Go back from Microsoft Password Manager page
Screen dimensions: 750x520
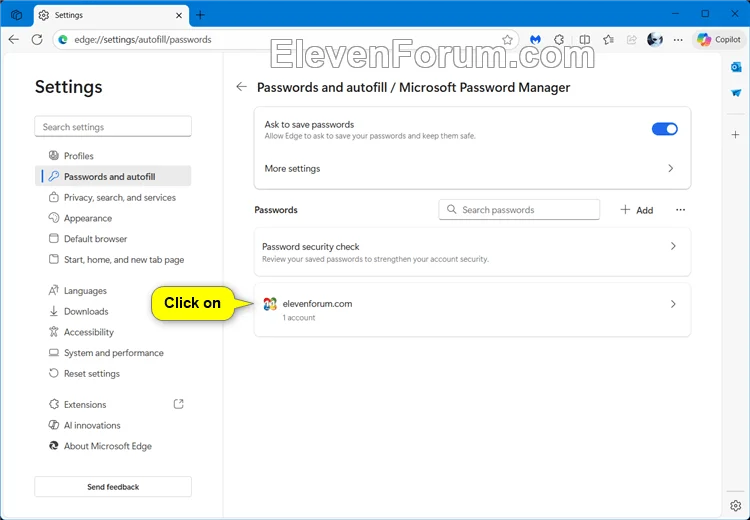point(242,87)
